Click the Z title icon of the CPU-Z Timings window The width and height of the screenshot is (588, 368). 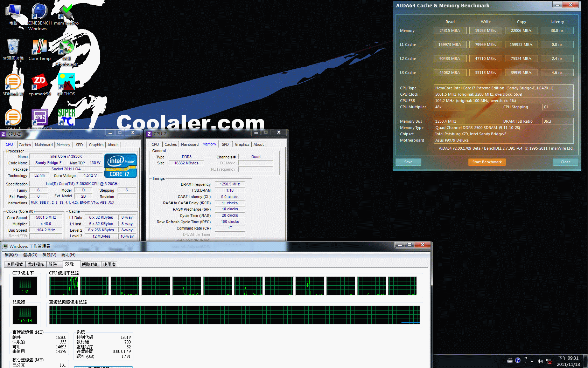tap(149, 134)
